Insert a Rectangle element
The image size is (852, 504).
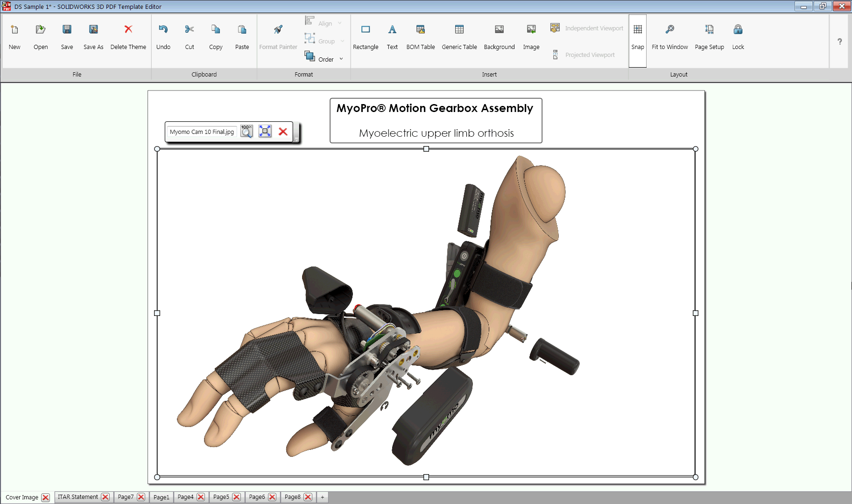pyautogui.click(x=366, y=37)
